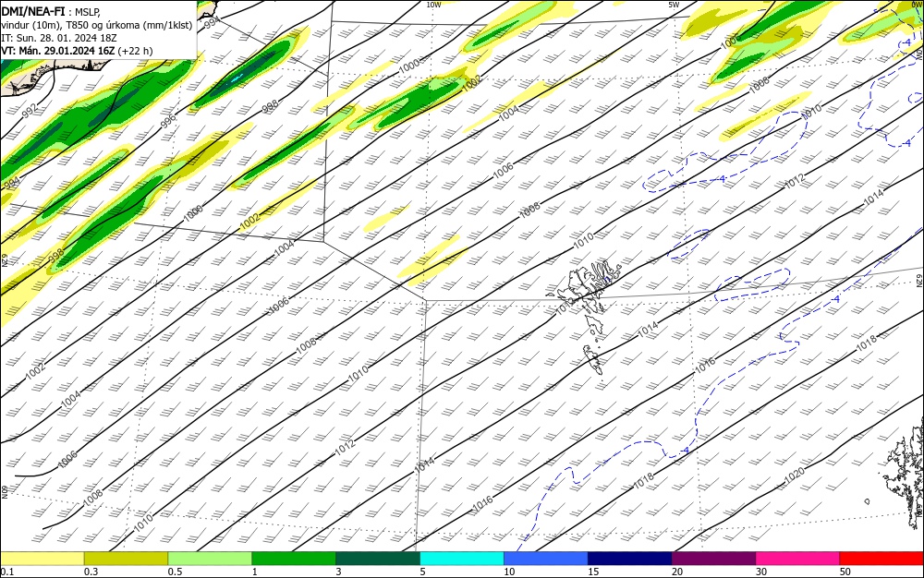
Task: Click the "1020" isobar label
Action: point(795,475)
